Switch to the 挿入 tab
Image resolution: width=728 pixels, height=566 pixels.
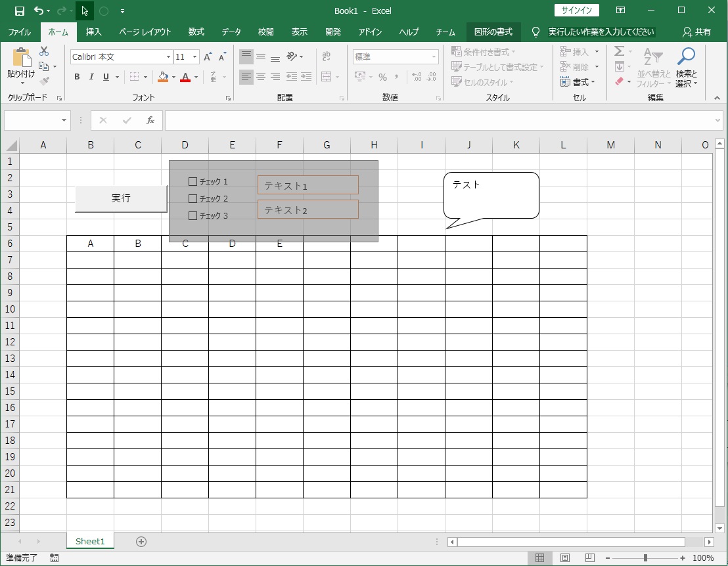tap(93, 32)
